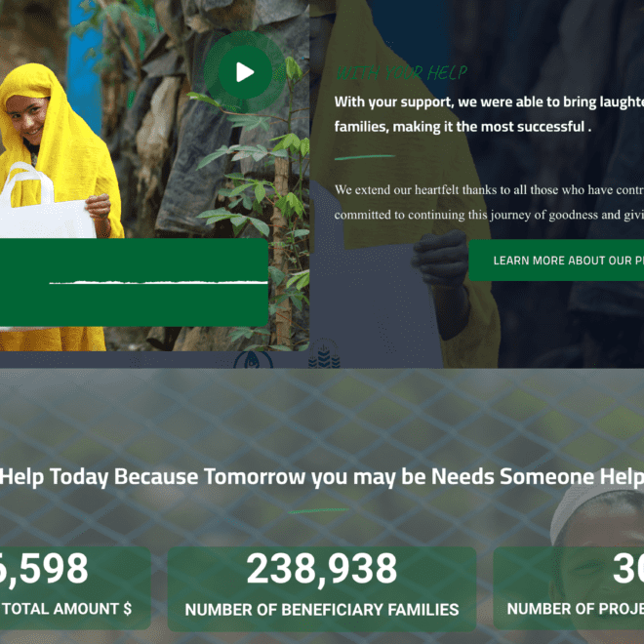The image size is (644, 644).
Task: Click the 'Help Today Because Tomorrow' heading
Action: pos(321,477)
